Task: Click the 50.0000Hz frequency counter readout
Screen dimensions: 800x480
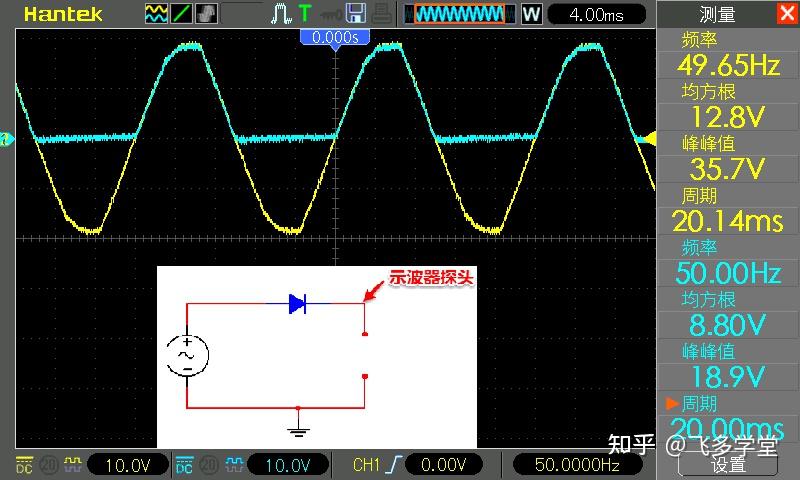Action: click(x=577, y=465)
